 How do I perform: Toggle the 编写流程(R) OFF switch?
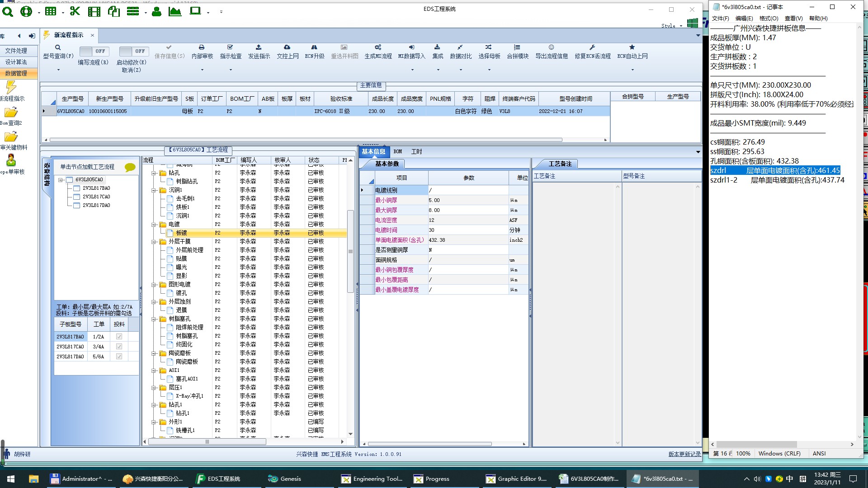[x=94, y=51]
